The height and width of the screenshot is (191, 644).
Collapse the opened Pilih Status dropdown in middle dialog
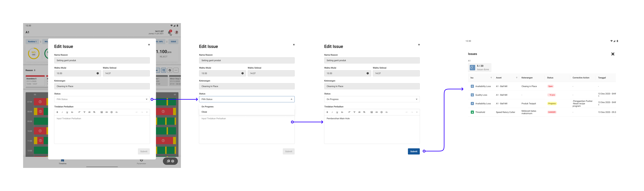tap(247, 99)
